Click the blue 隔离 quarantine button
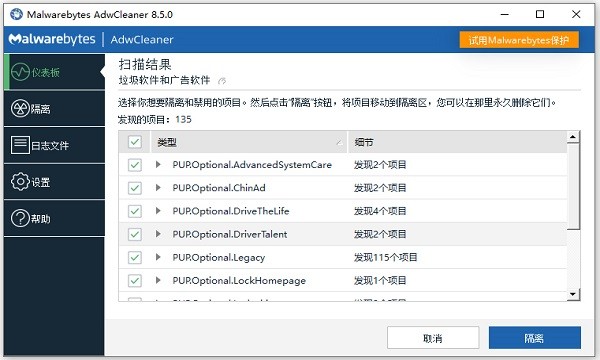The height and width of the screenshot is (360, 600). (535, 338)
